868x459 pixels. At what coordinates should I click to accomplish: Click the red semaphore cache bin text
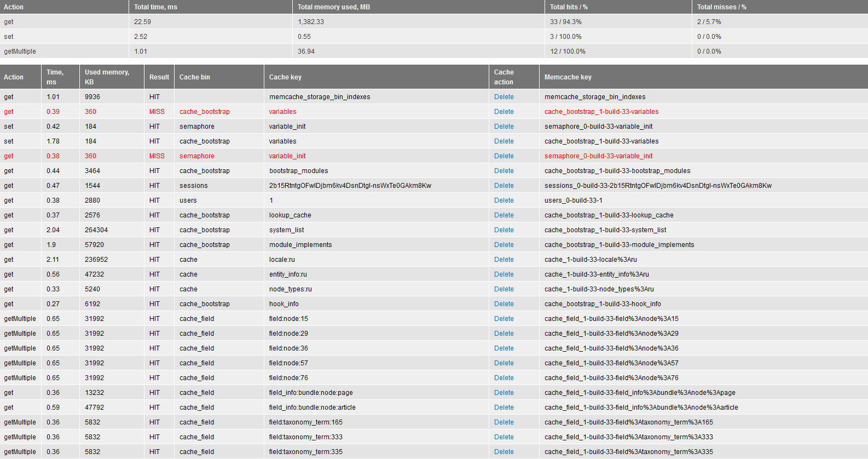(x=196, y=156)
